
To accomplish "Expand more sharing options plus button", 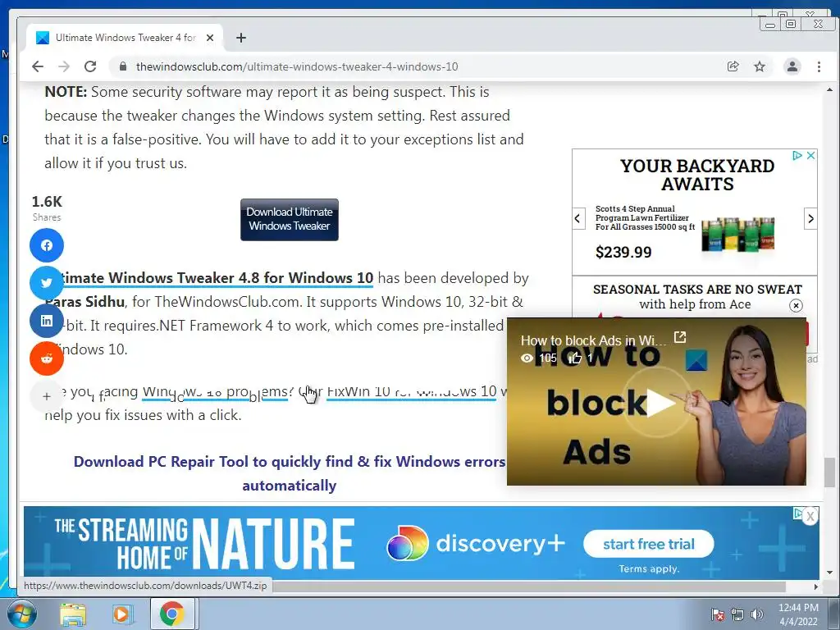I will pos(47,396).
